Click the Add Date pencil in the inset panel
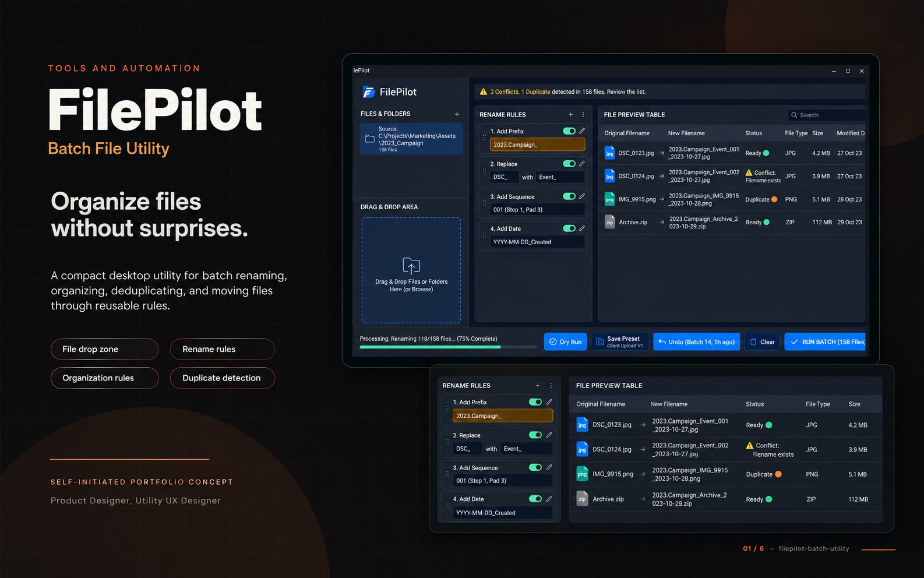Viewport: 924px width, 578px height. click(x=549, y=499)
